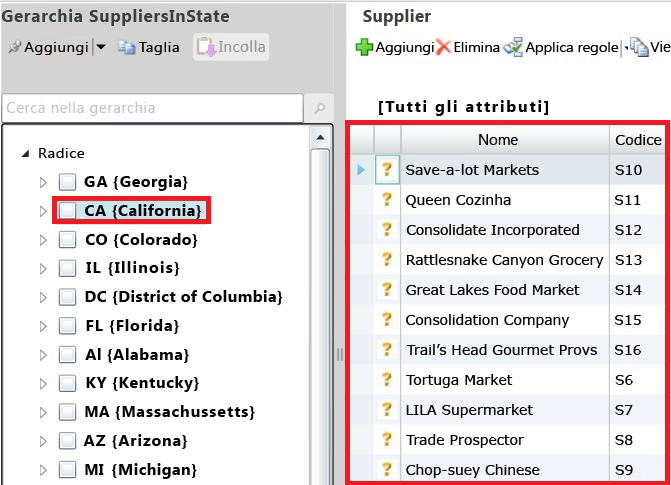This screenshot has width=671, height=485.
Task: Check the GA {Georgia} checkbox
Action: 67,182
